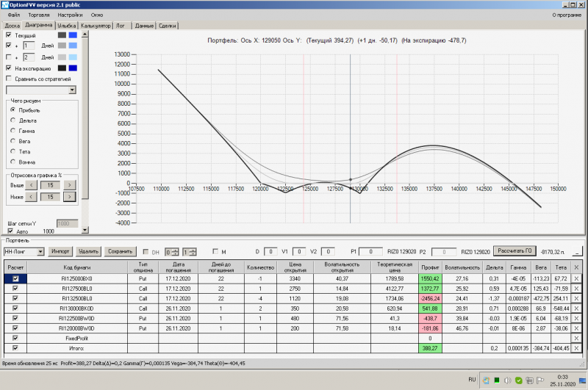Image resolution: width=588 pixels, height=390 pixels.
Task: Uncheck the RI127500BL0 row checkbox
Action: tap(15, 289)
